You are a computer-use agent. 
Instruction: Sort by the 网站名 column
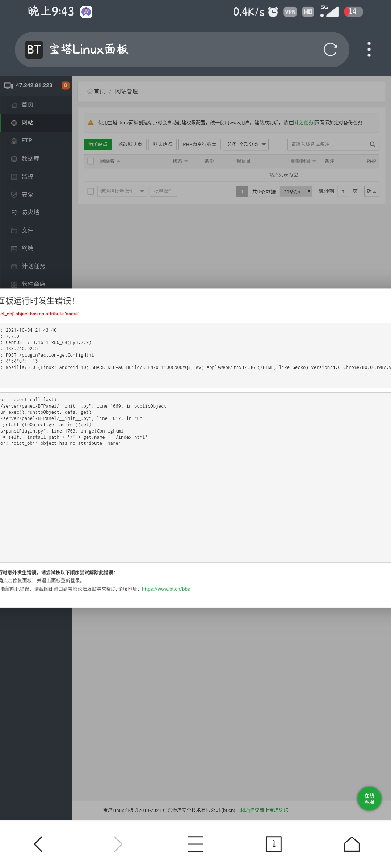point(110,161)
